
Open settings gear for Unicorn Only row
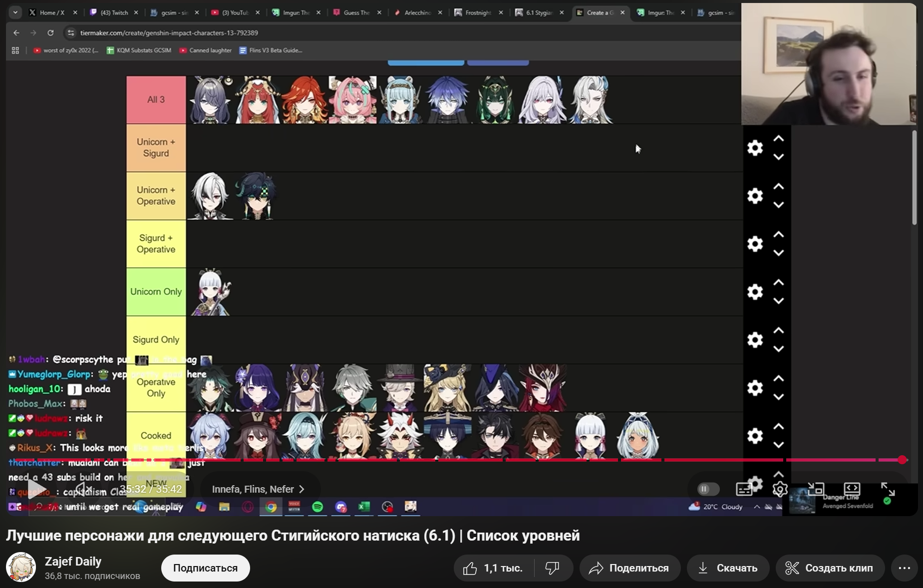click(755, 292)
